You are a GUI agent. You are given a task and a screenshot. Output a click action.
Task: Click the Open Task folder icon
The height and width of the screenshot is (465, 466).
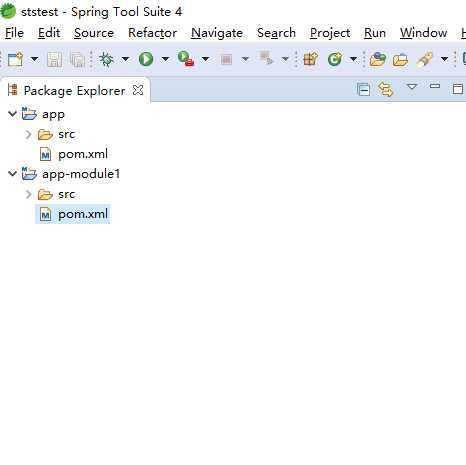point(400,60)
